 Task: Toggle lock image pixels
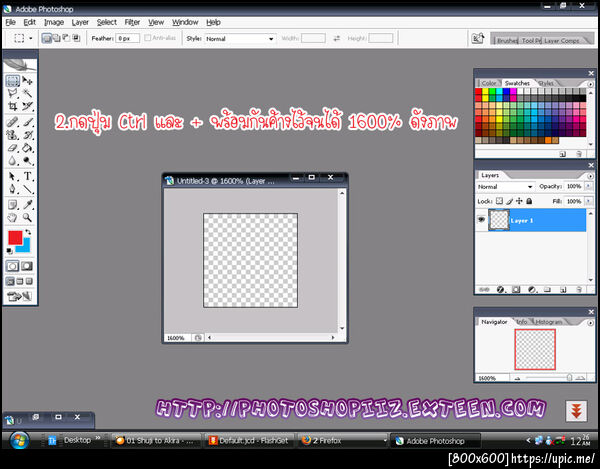[x=509, y=201]
